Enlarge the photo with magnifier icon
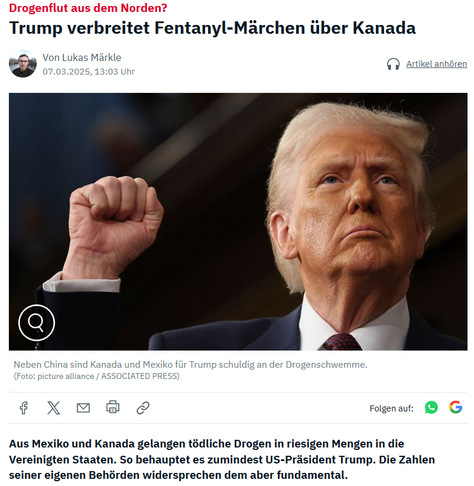Image resolution: width=474 pixels, height=486 pixels. (x=36, y=322)
